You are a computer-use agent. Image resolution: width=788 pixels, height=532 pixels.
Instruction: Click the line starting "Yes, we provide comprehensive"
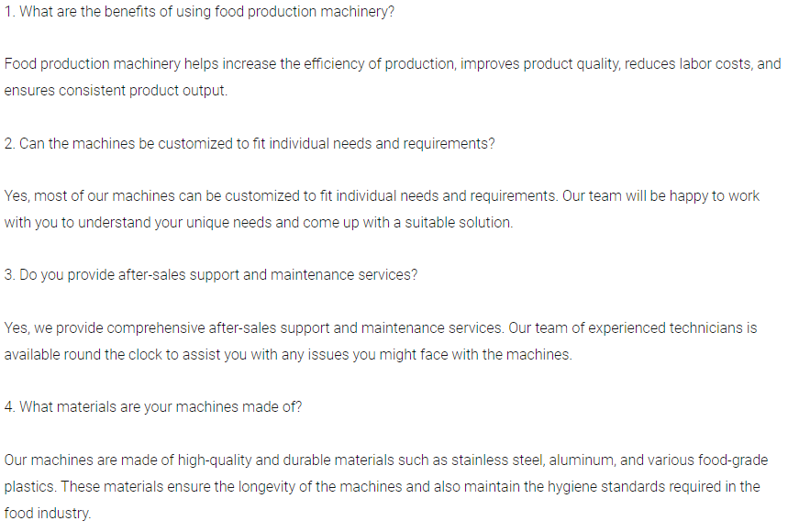pyautogui.click(x=381, y=327)
